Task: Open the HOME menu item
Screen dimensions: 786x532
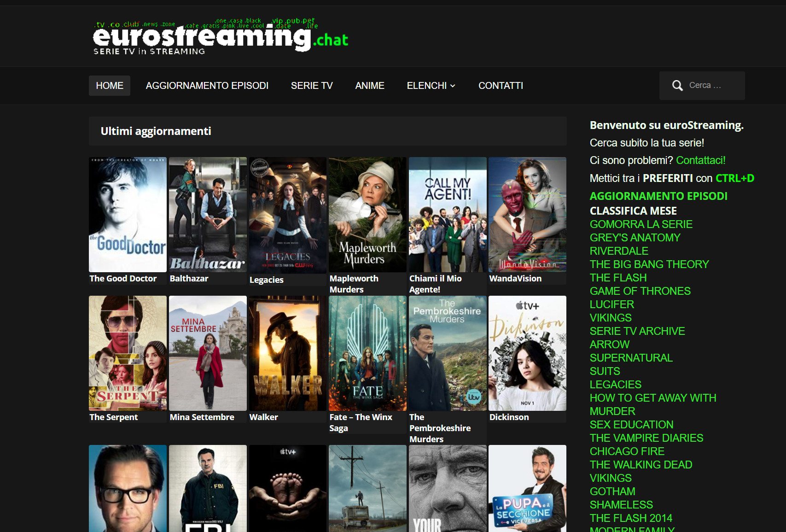Action: tap(109, 86)
